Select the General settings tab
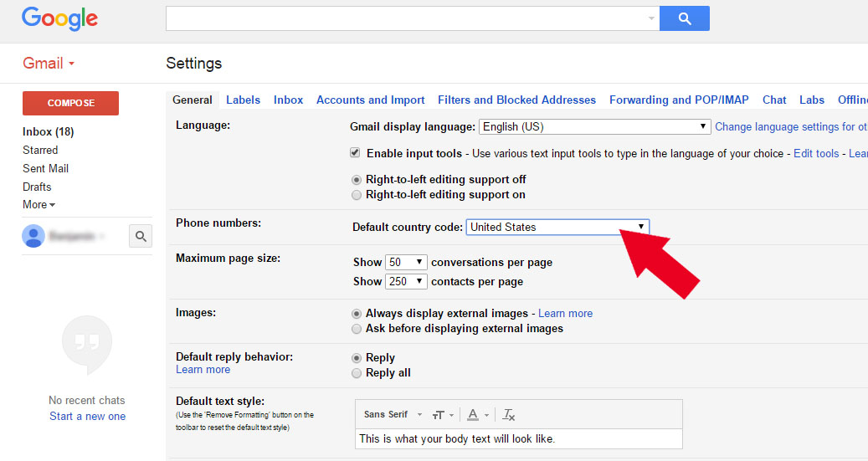This screenshot has height=461, width=868. coord(192,100)
